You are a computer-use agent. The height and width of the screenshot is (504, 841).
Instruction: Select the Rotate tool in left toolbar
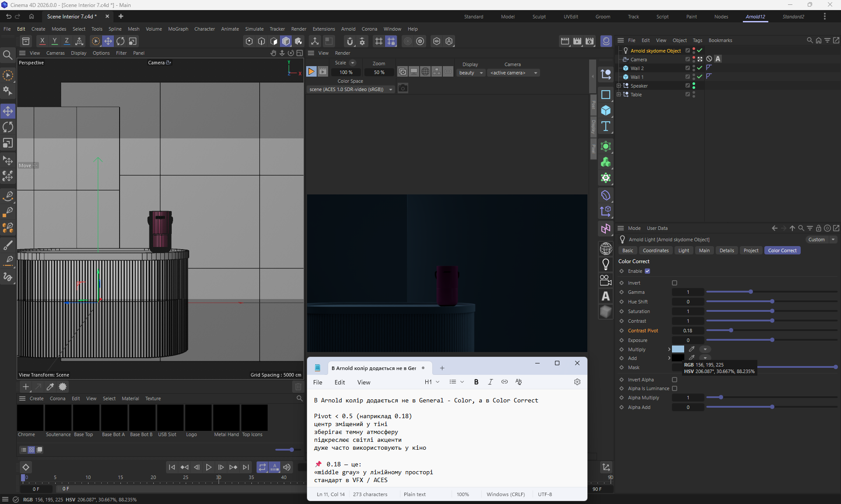coord(8,127)
